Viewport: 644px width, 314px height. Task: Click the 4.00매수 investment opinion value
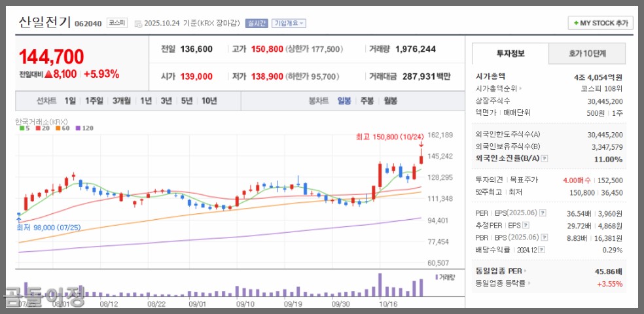577,180
